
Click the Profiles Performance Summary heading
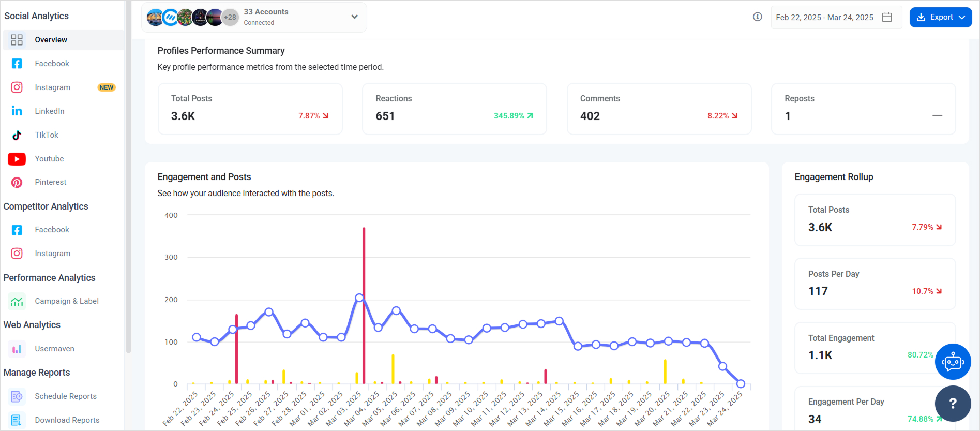[221, 51]
